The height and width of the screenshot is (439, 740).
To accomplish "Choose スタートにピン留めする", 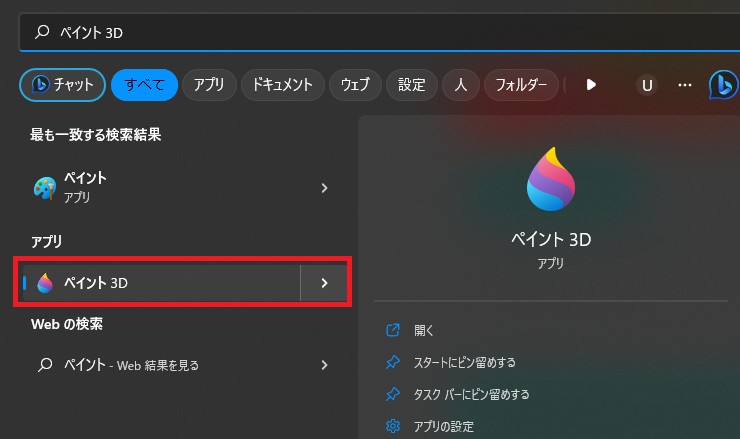I will pos(465,363).
